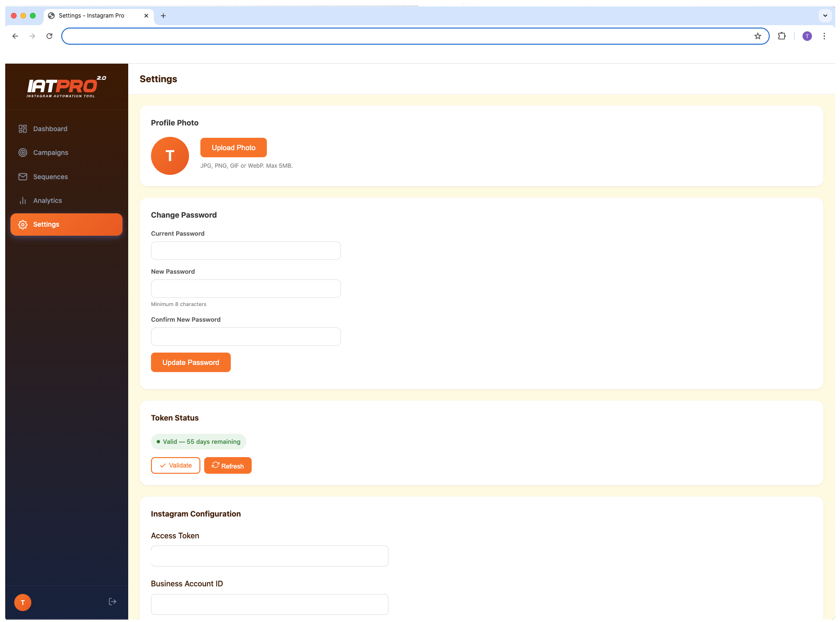Open the Dashboard grid icon
Image resolution: width=840 pixels, height=622 pixels.
[x=23, y=129]
